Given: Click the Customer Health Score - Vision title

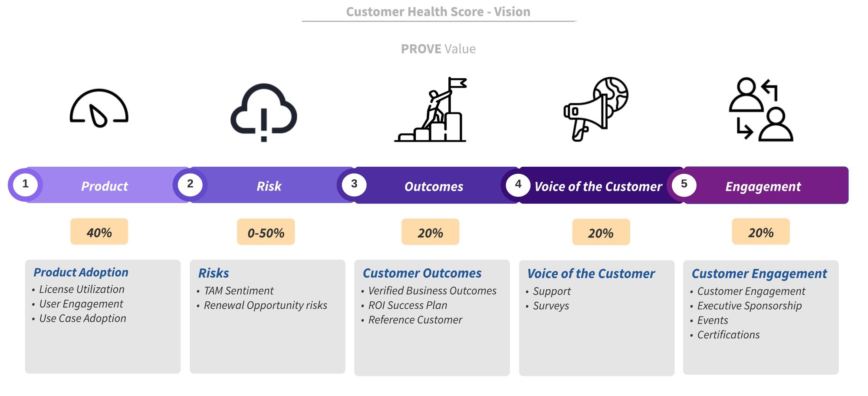Looking at the screenshot, I should [x=438, y=12].
